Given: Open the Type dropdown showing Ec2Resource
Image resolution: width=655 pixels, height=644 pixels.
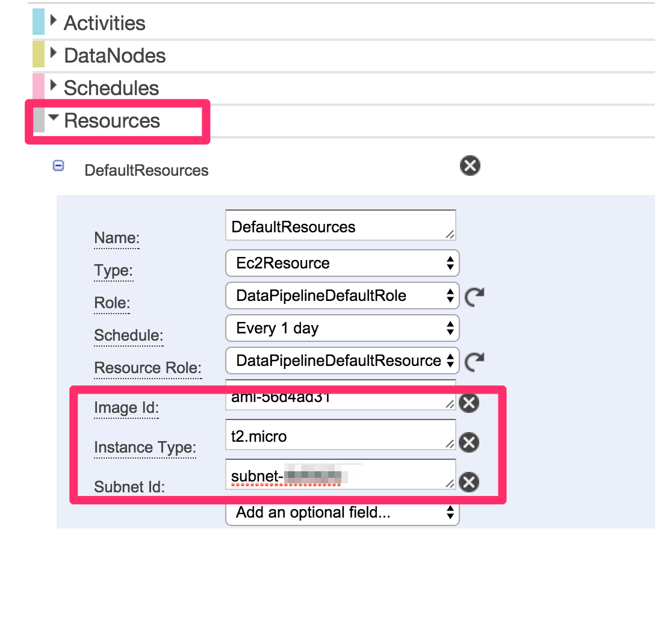Looking at the screenshot, I should 342,263.
